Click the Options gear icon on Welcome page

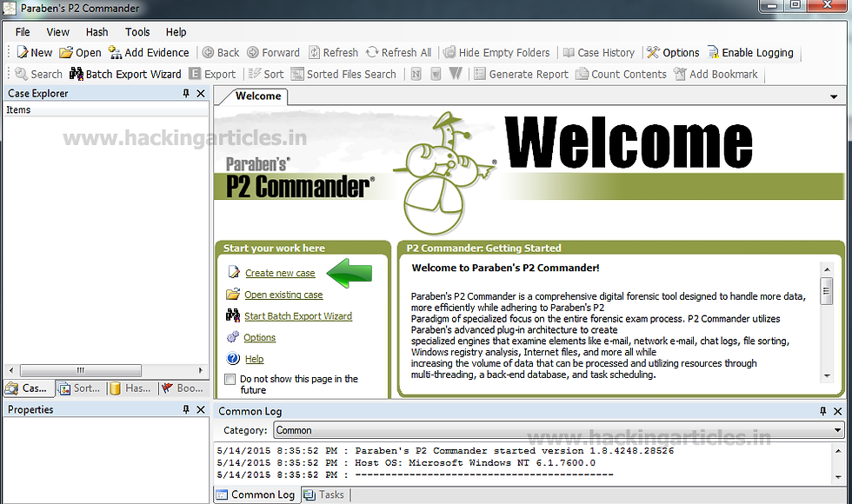(x=233, y=337)
